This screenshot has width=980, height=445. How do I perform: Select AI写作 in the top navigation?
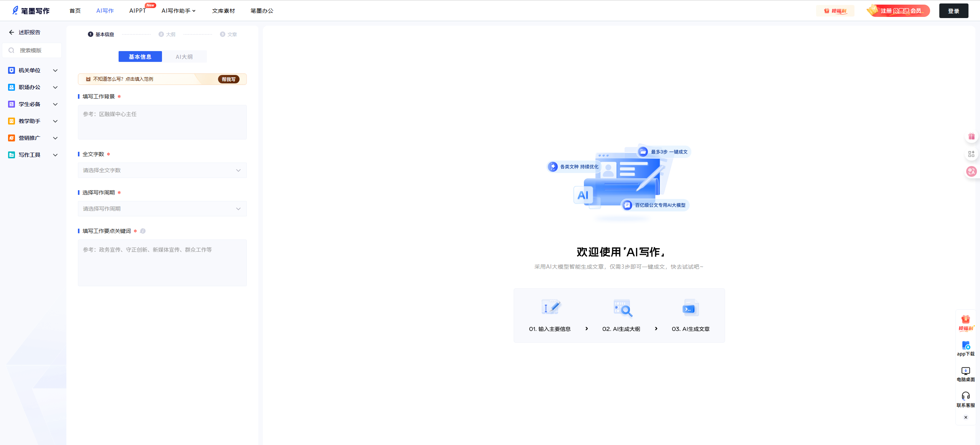point(105,11)
